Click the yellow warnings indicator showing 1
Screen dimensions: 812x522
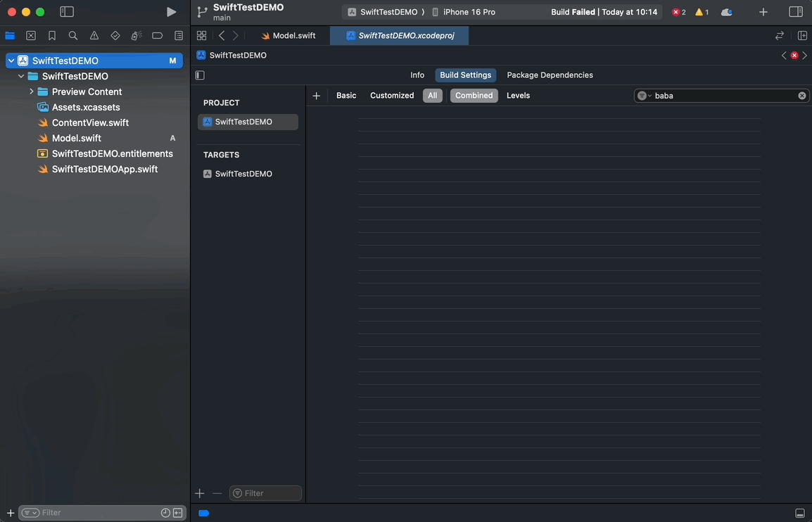[x=702, y=12]
